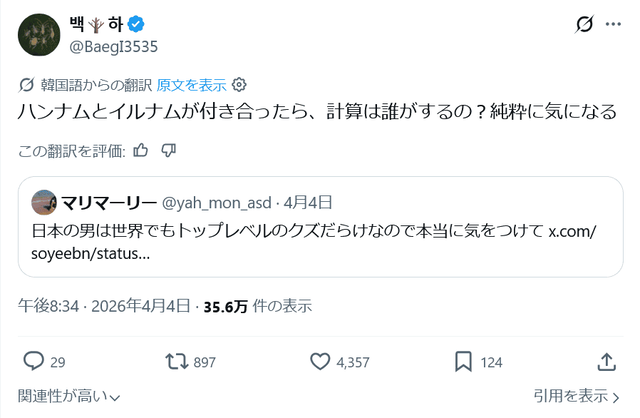Bookmark this post
This screenshot has height=418, width=640.
pos(463,361)
